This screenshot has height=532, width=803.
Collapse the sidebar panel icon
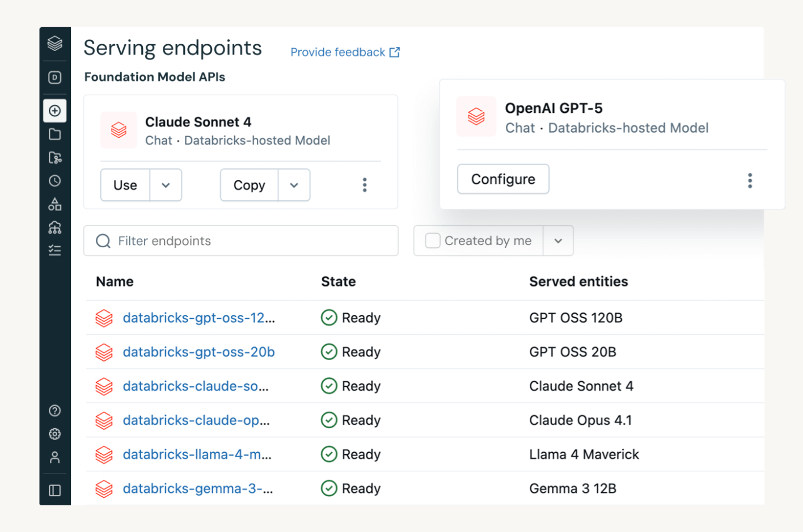55,490
